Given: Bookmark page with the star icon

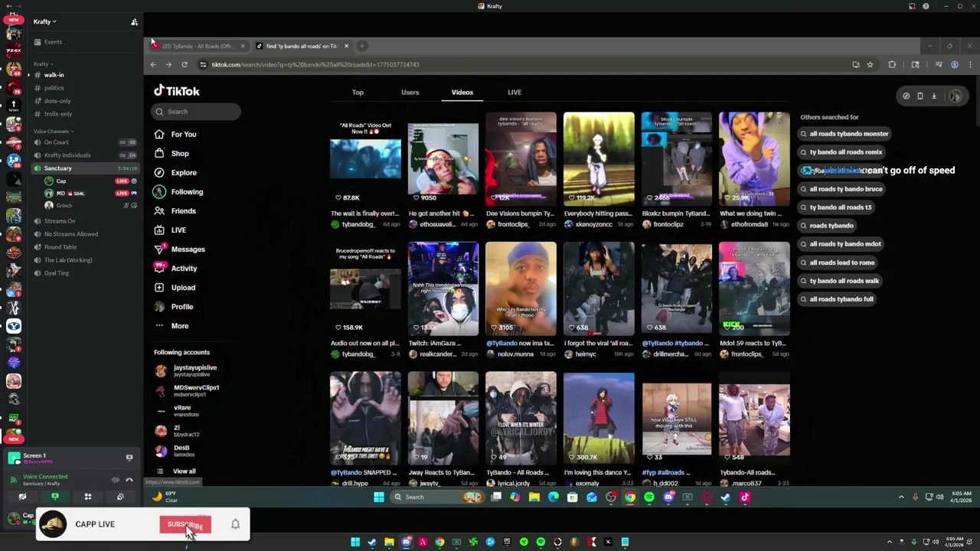Looking at the screenshot, I should pyautogui.click(x=870, y=64).
